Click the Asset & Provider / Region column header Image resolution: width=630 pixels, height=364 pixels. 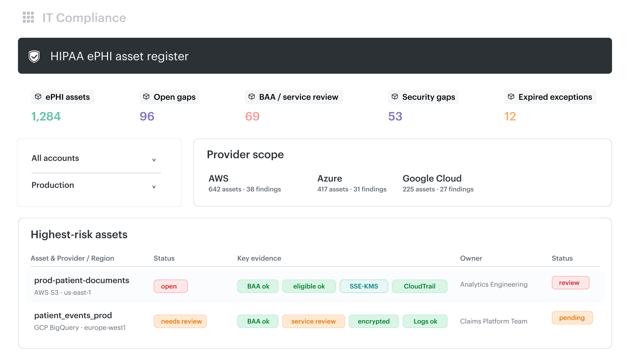click(72, 258)
